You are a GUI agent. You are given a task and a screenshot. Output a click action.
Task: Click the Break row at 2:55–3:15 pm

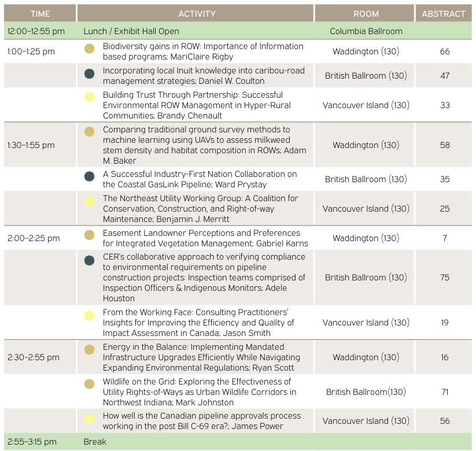[95, 442]
